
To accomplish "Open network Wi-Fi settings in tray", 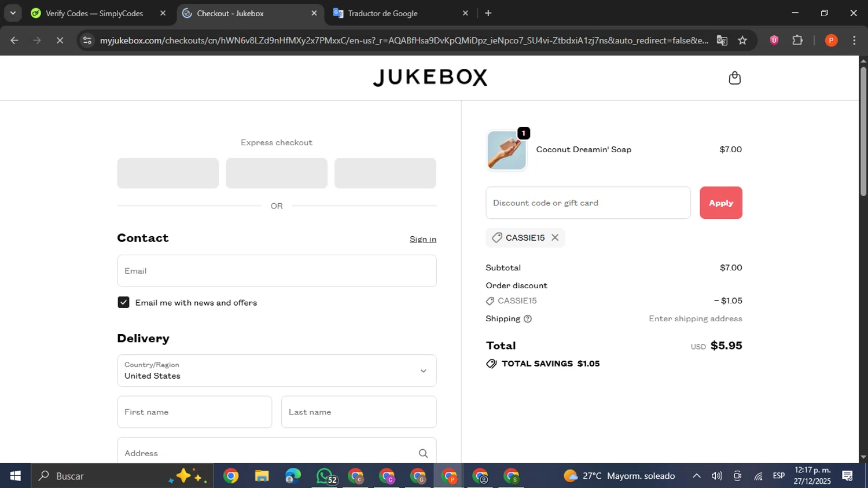I will (758, 476).
